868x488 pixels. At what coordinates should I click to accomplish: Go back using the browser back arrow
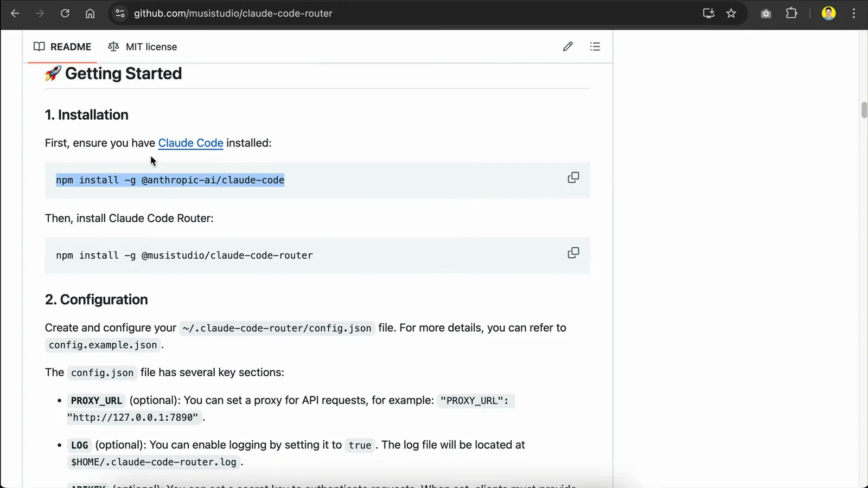15,13
